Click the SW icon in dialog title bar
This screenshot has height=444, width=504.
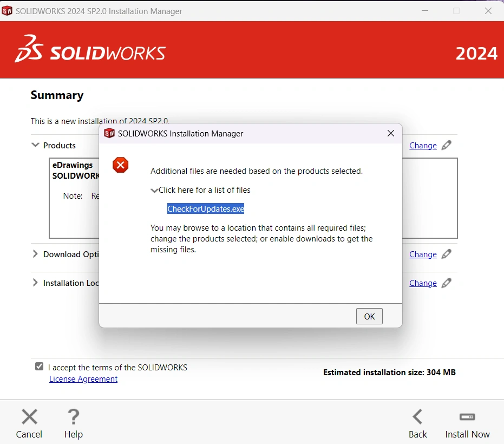(109, 133)
